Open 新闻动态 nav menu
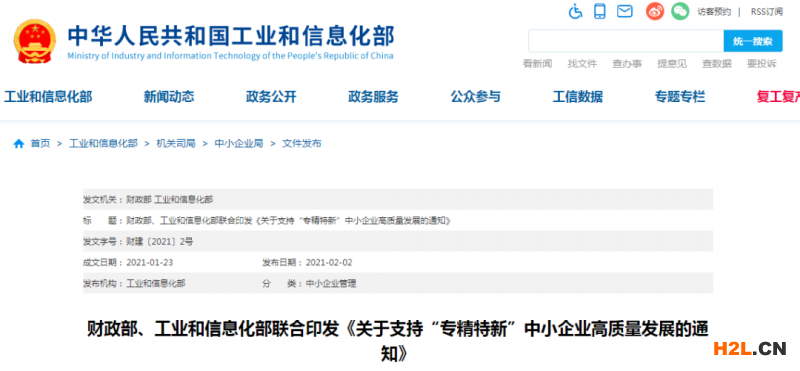This screenshot has width=800, height=371. (x=169, y=96)
